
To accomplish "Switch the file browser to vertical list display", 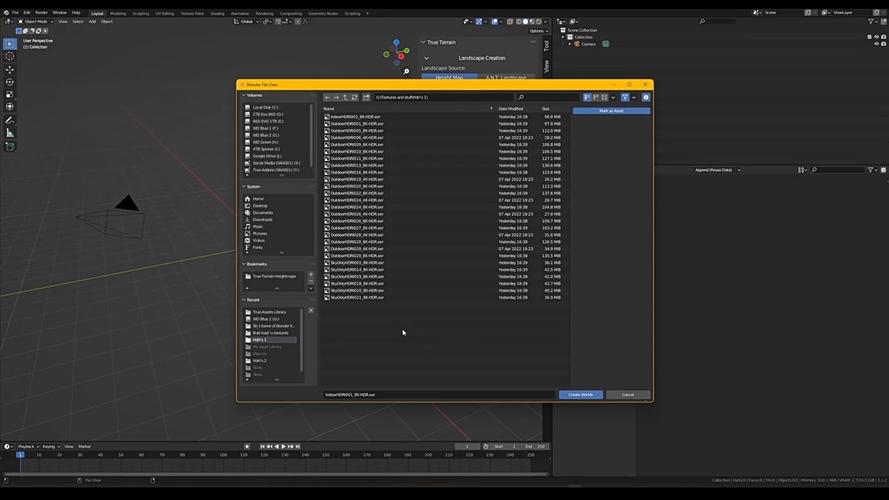I will 587,98.
